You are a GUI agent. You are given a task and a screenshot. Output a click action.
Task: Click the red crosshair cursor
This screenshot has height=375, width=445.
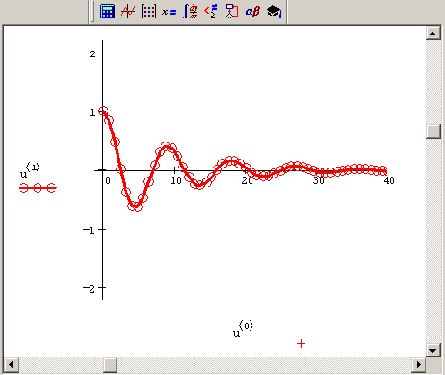(301, 344)
